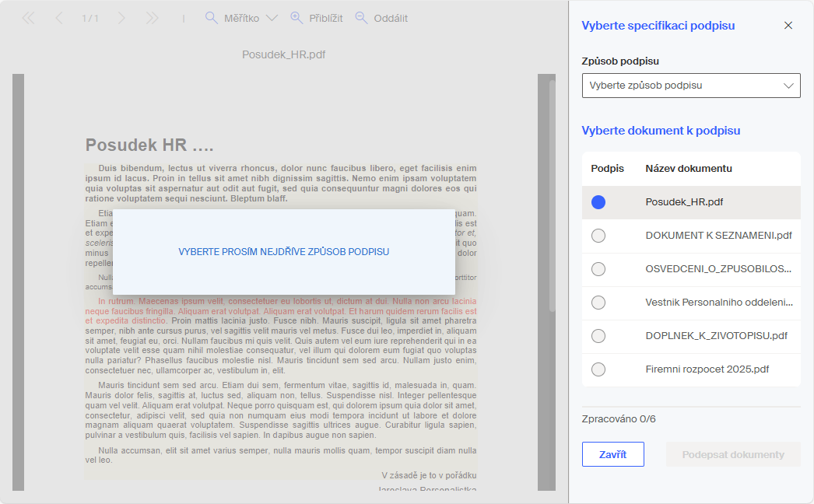Go to first page double-chevron
The width and height of the screenshot is (814, 504).
click(x=29, y=18)
